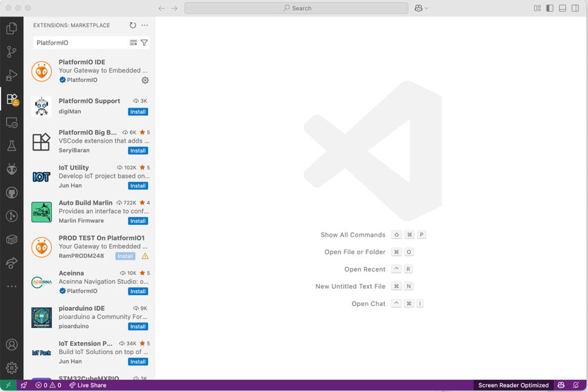This screenshot has height=392, width=588.
Task: Open the Manage gear menu
Action: (11, 368)
